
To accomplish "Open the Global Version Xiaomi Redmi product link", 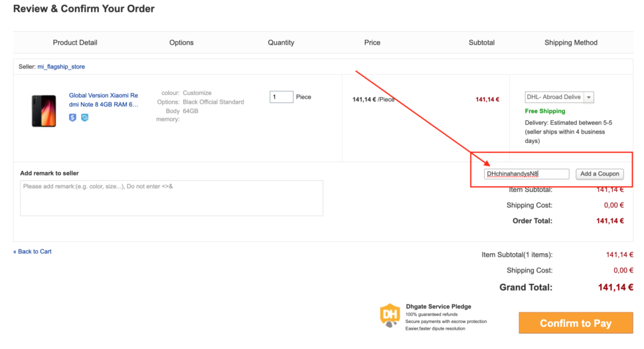I will tap(104, 100).
